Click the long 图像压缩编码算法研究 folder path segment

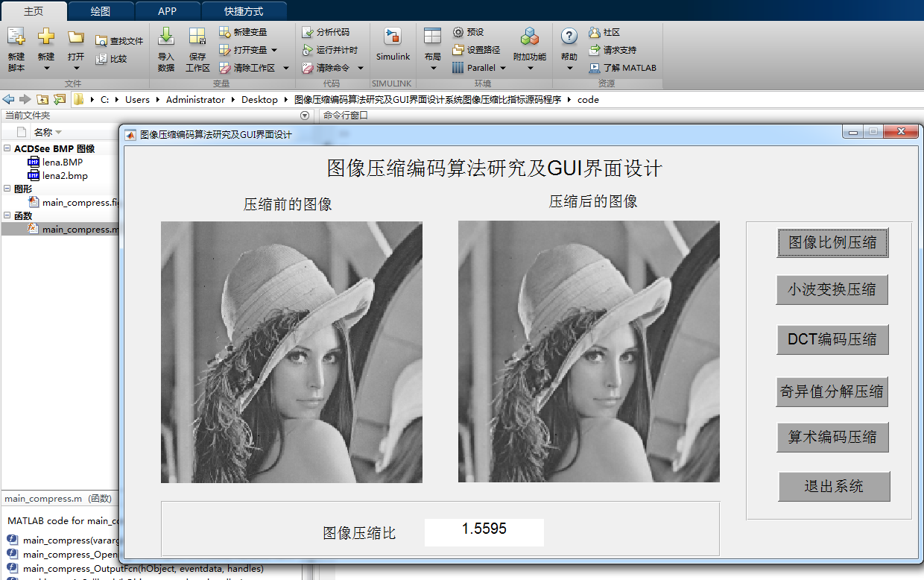click(x=428, y=99)
